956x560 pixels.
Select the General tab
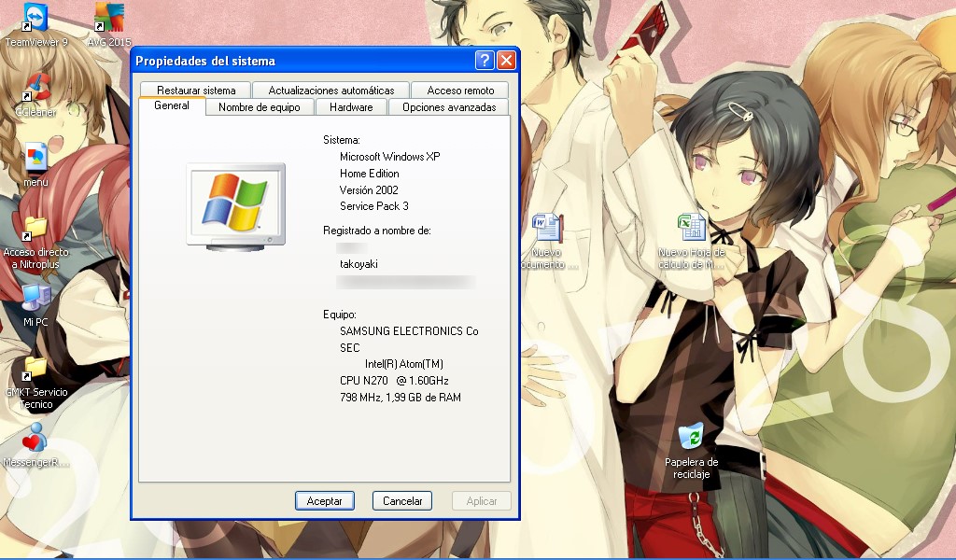[172, 105]
